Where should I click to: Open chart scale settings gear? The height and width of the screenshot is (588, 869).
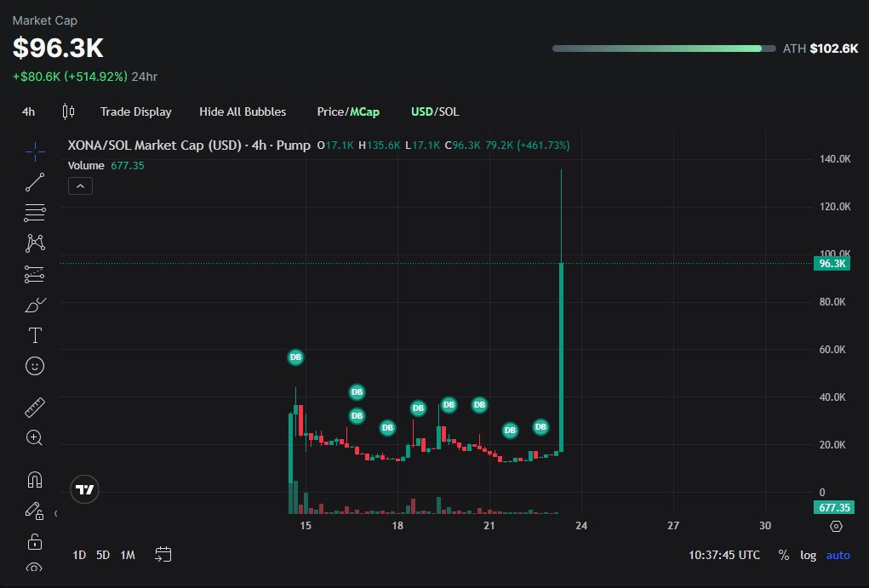coord(837,526)
